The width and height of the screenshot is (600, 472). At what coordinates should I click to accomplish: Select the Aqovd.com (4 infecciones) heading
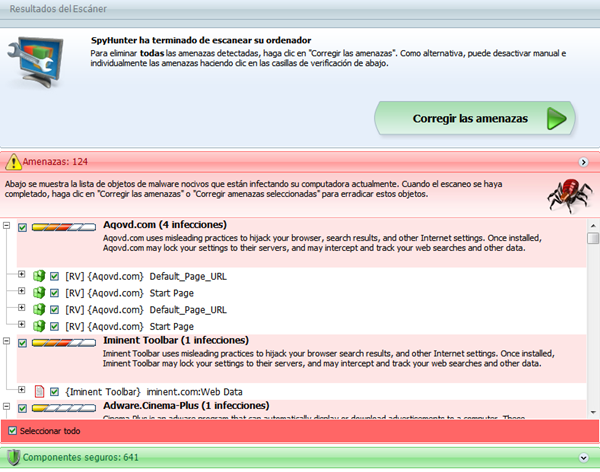(x=165, y=225)
